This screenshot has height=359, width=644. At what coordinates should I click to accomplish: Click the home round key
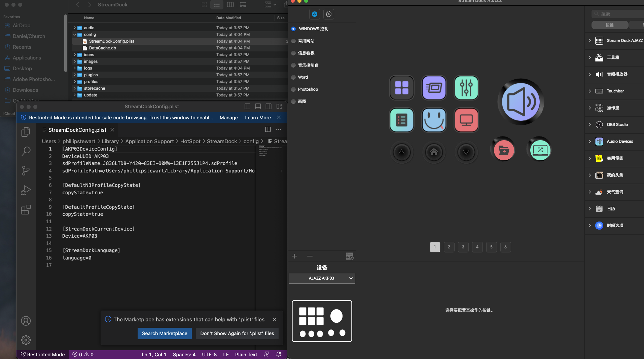coord(434,152)
